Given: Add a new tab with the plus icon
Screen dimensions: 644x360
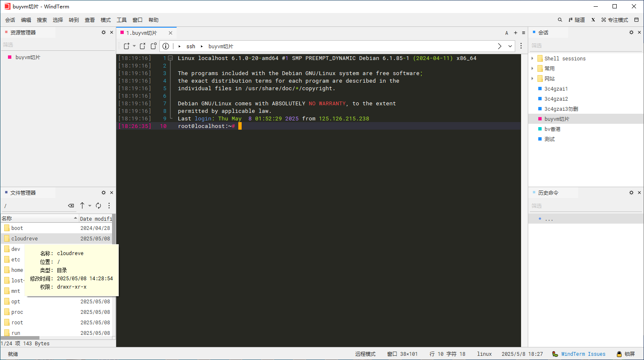Looking at the screenshot, I should [x=516, y=33].
